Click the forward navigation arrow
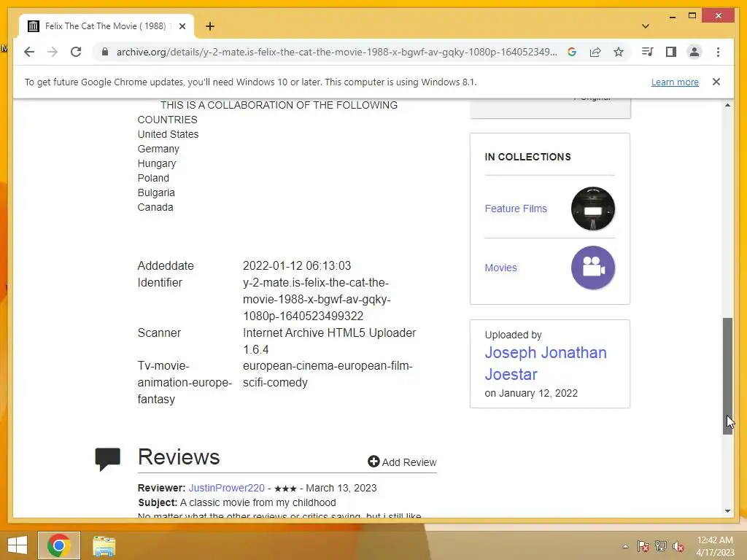Viewport: 747px width, 560px height. pyautogui.click(x=53, y=52)
